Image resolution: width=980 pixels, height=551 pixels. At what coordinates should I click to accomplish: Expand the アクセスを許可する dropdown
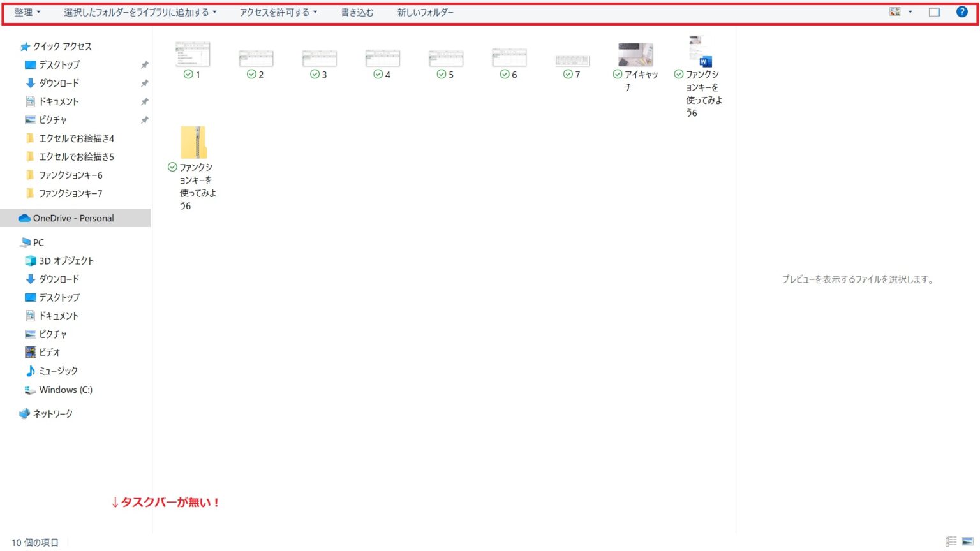pyautogui.click(x=278, y=12)
